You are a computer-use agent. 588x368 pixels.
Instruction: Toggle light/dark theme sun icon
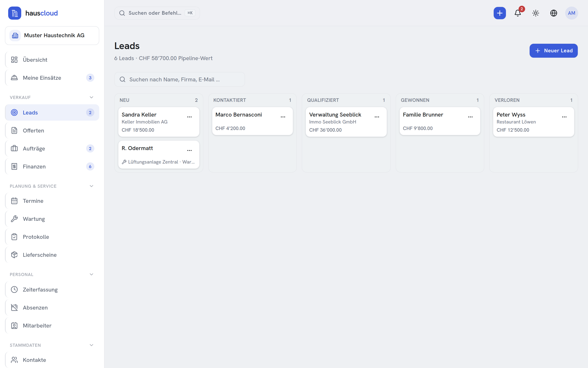536,13
